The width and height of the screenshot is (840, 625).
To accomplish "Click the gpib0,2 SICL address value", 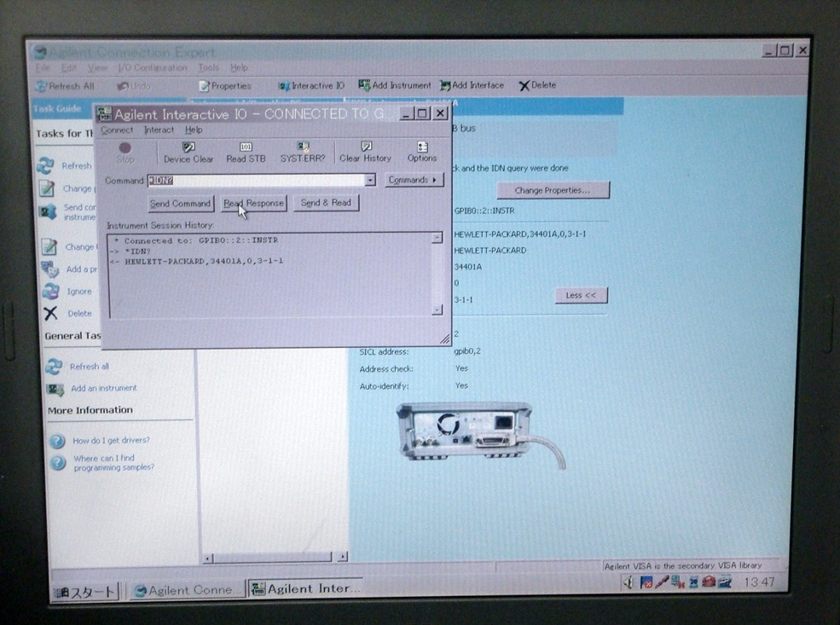I will 467,351.
